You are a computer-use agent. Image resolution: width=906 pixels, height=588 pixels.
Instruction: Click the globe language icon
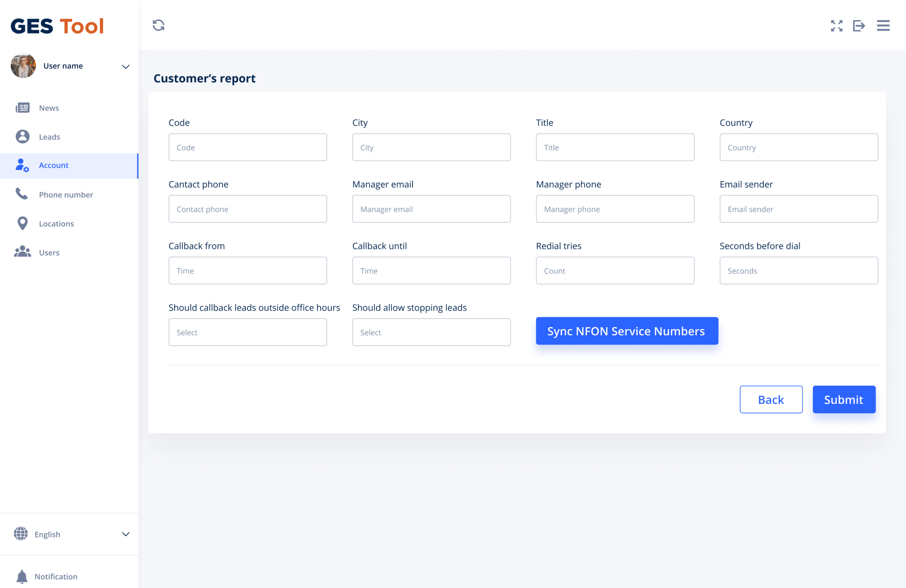pyautogui.click(x=20, y=534)
